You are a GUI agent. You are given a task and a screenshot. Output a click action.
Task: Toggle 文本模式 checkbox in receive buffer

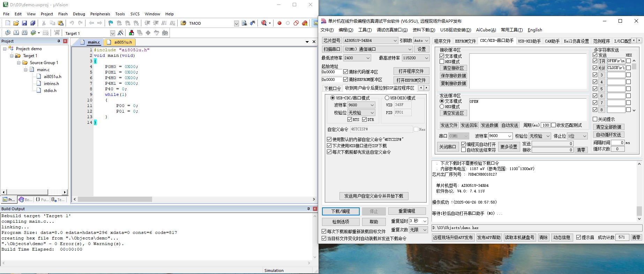click(442, 56)
